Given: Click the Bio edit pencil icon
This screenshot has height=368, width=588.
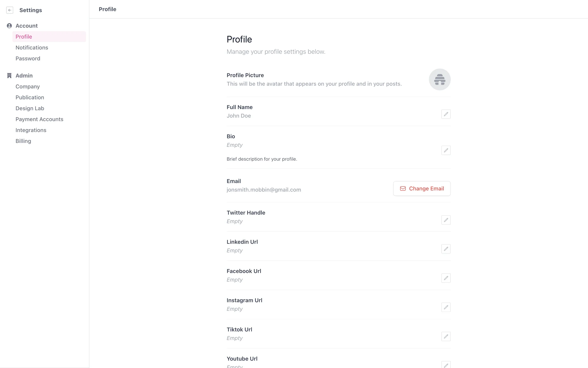Looking at the screenshot, I should [446, 150].
